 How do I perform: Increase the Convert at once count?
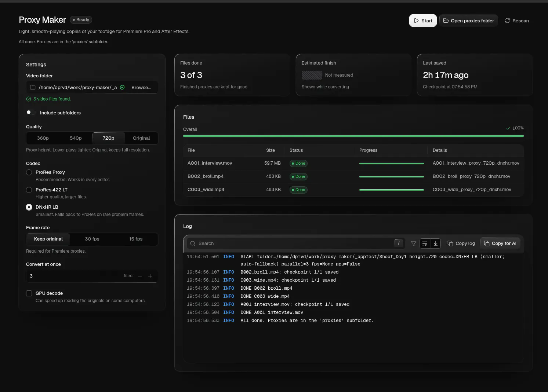[x=150, y=276]
